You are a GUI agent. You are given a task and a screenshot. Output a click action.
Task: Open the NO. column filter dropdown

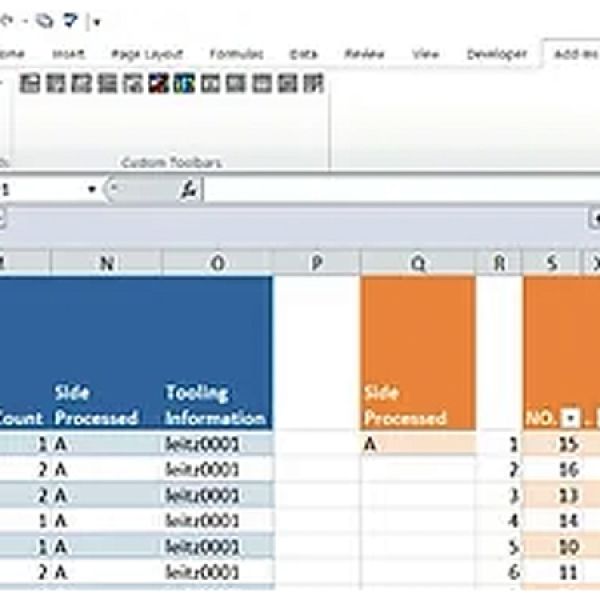[570, 419]
